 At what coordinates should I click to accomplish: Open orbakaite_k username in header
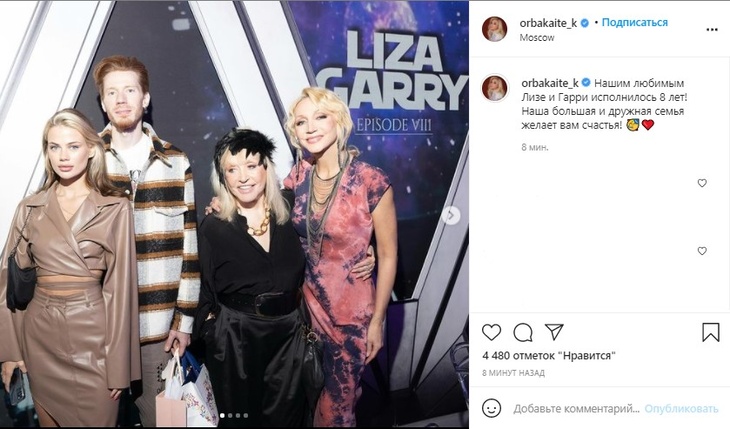548,23
